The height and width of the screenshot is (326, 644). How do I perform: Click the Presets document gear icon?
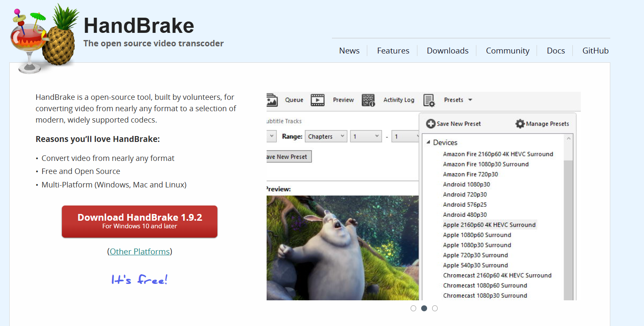click(x=429, y=100)
